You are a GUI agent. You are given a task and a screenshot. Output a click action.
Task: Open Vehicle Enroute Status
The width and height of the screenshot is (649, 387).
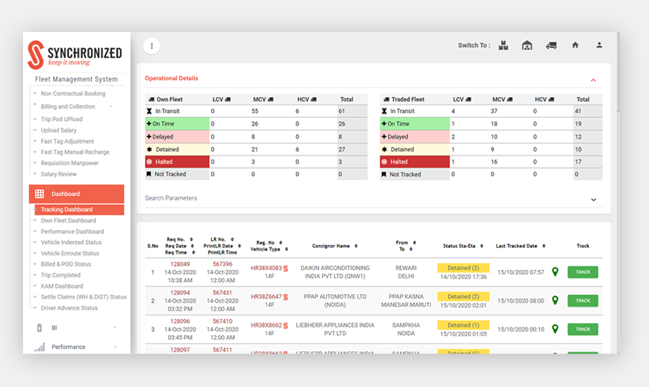[70, 253]
